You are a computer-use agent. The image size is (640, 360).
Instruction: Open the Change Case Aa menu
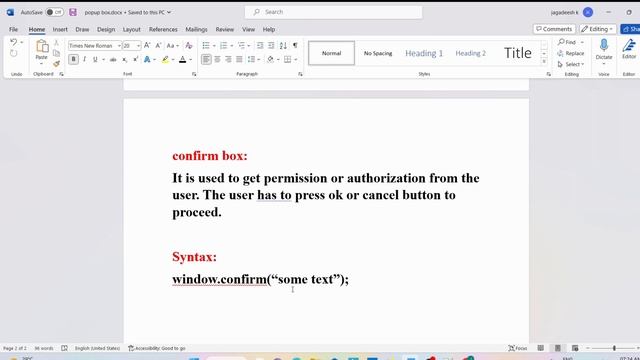tap(173, 46)
